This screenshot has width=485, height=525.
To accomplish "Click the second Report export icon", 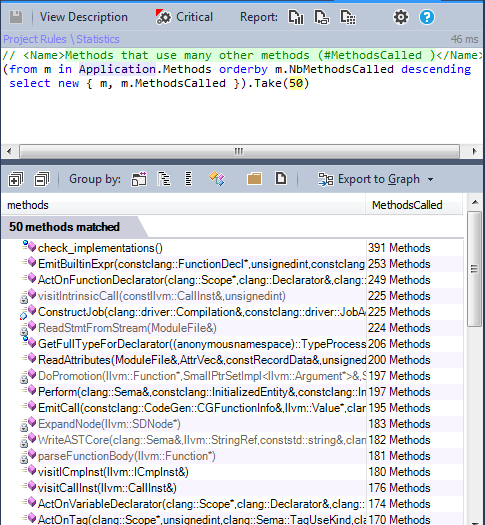I will coord(322,17).
